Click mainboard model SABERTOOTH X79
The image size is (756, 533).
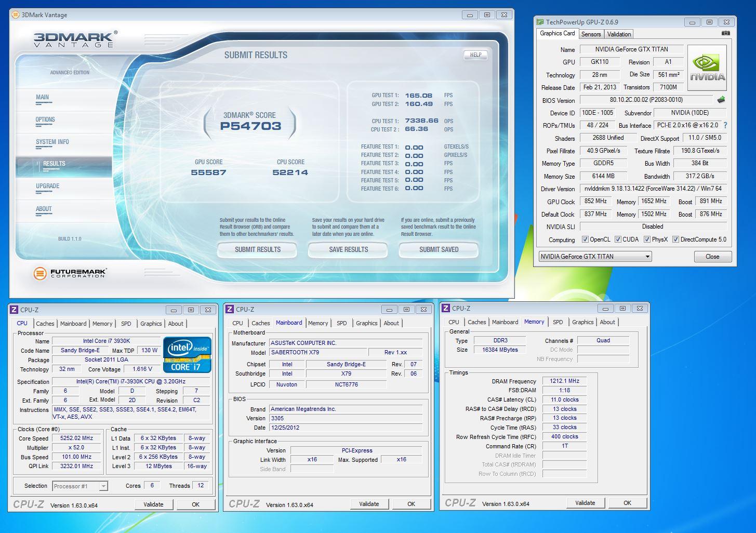pos(318,352)
